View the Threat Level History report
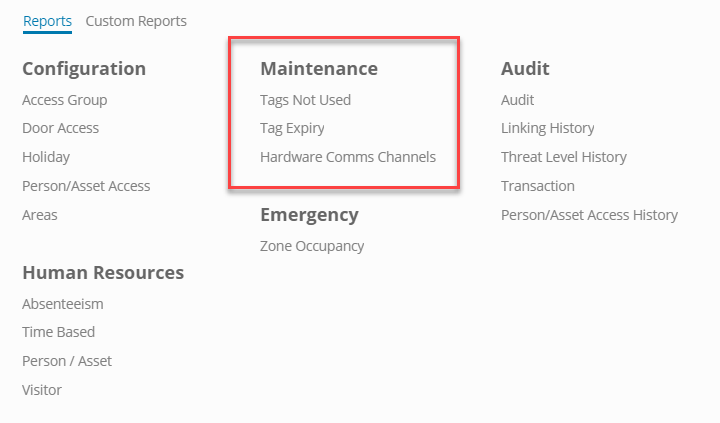 [x=563, y=157]
